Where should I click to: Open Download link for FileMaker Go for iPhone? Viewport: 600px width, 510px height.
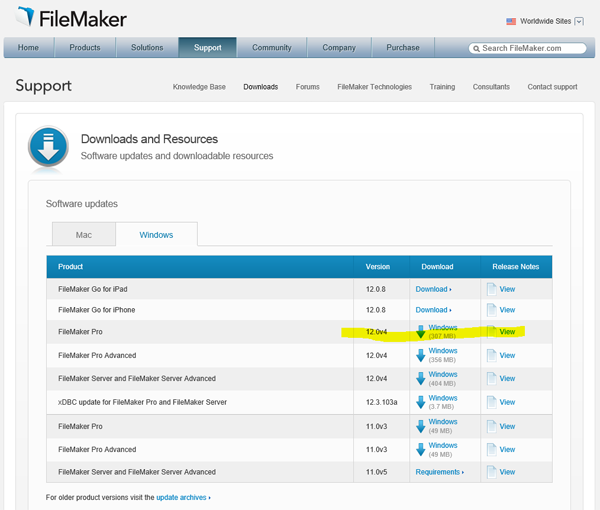coord(433,310)
